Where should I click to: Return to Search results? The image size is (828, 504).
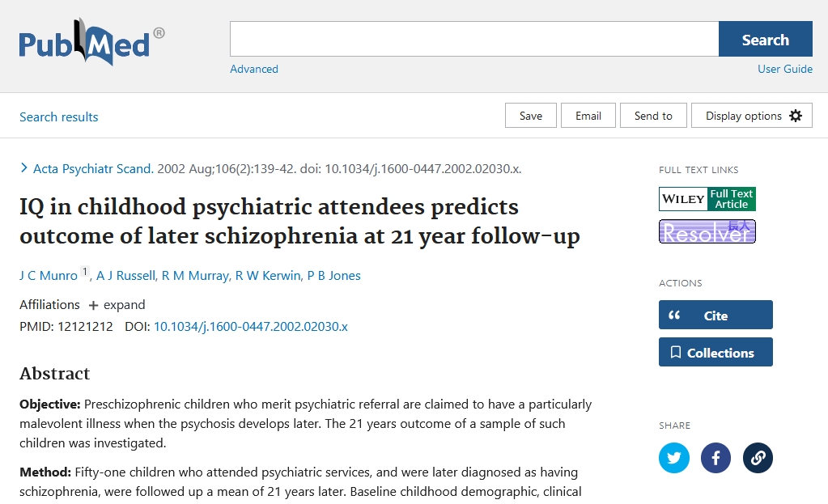(x=58, y=116)
